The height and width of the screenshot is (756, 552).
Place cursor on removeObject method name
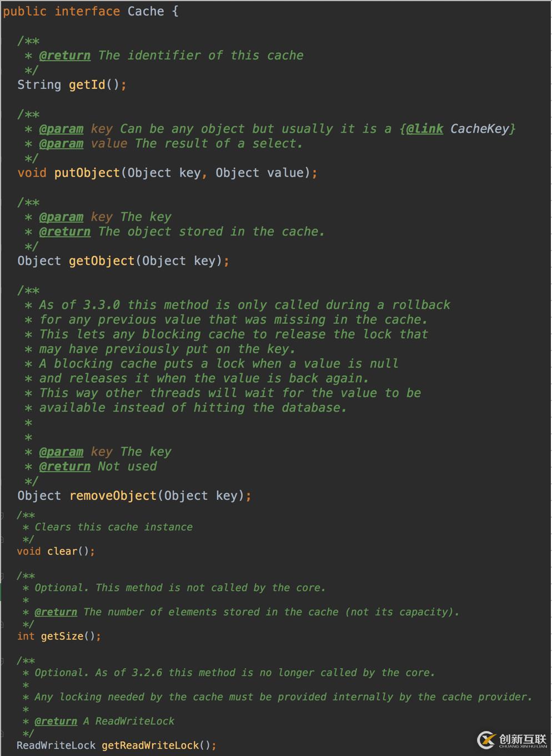point(113,496)
